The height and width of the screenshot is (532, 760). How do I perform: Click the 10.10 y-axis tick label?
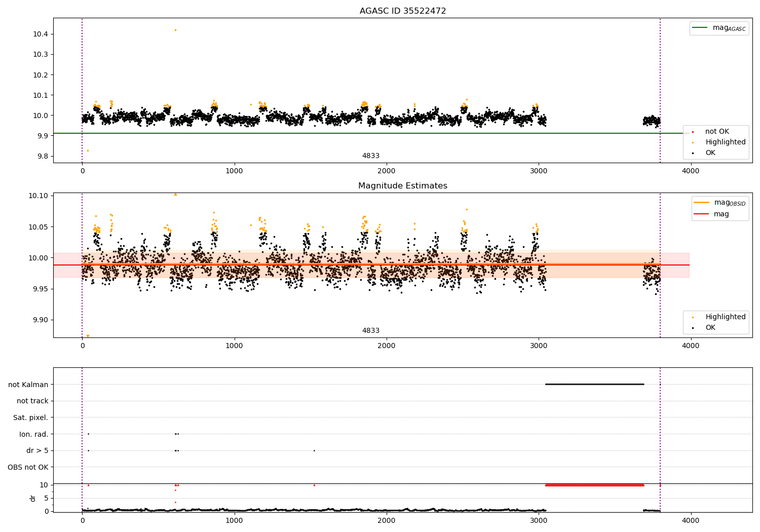[x=39, y=196]
